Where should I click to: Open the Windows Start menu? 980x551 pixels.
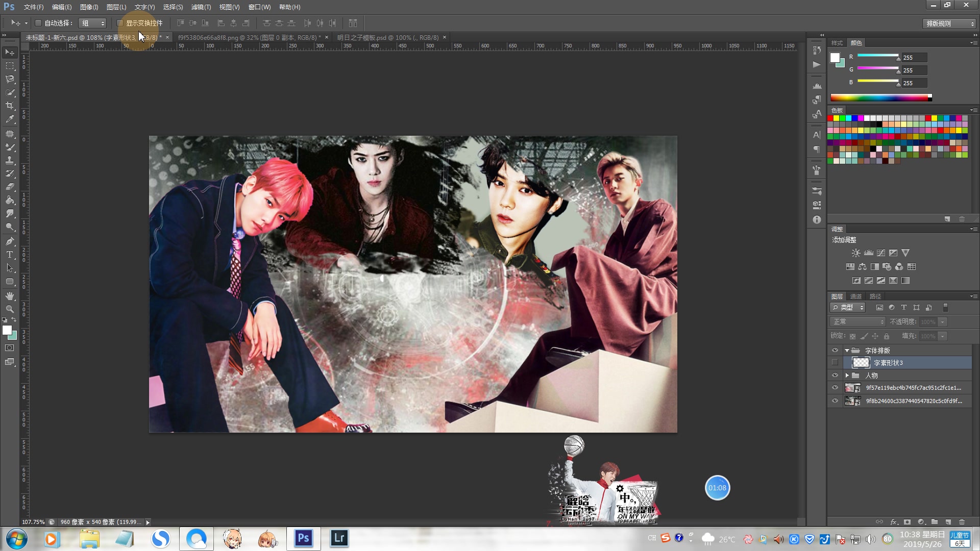[17, 539]
